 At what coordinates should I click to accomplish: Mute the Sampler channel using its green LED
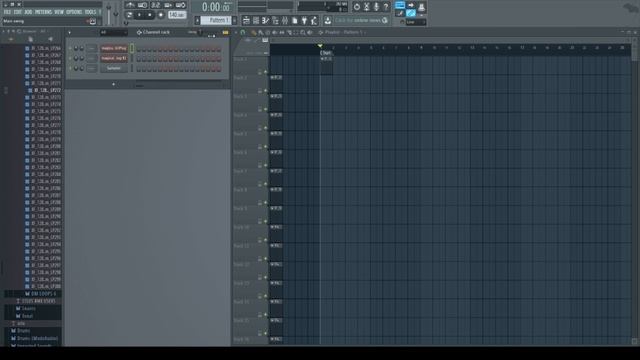tap(70, 68)
